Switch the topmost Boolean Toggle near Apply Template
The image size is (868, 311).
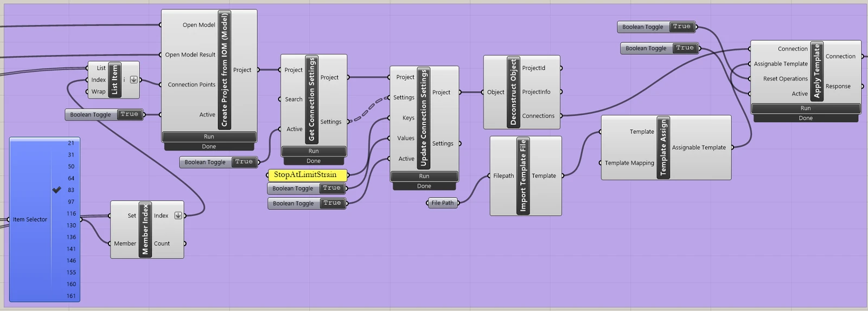tap(682, 27)
